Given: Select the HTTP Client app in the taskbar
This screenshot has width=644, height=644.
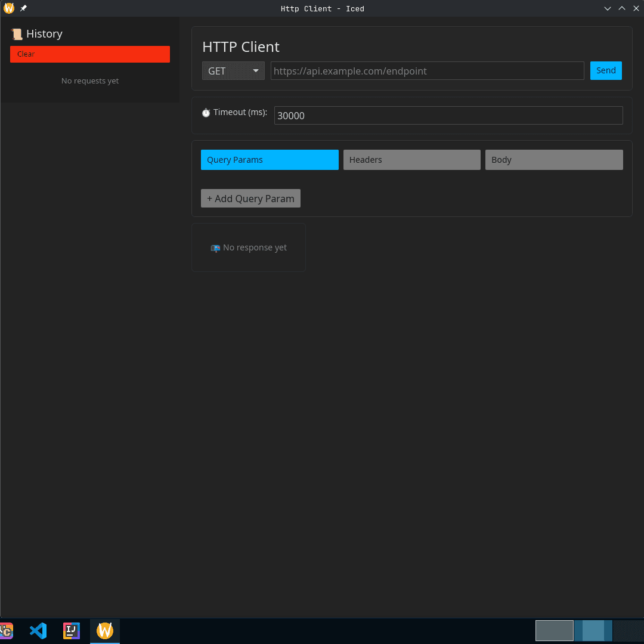Looking at the screenshot, I should coord(105,630).
